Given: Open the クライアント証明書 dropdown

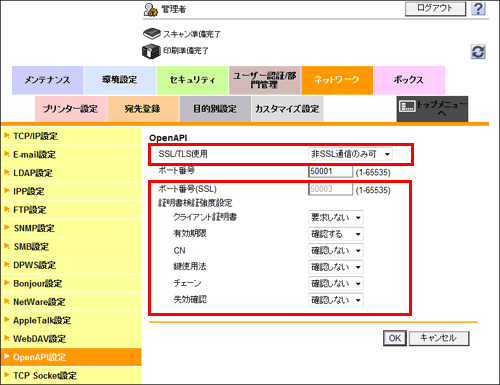Looking at the screenshot, I should (336, 217).
